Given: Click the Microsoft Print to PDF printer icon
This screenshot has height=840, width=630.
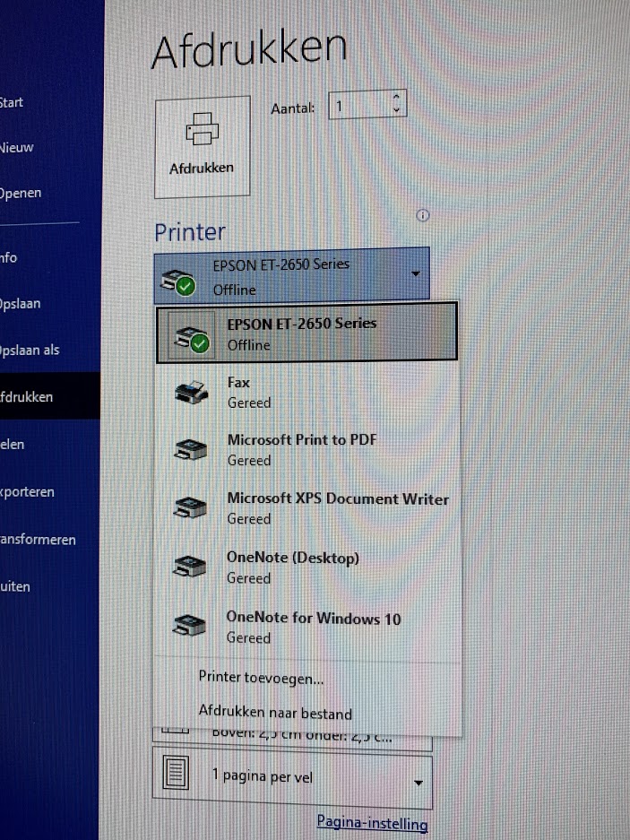Looking at the screenshot, I should [x=190, y=450].
